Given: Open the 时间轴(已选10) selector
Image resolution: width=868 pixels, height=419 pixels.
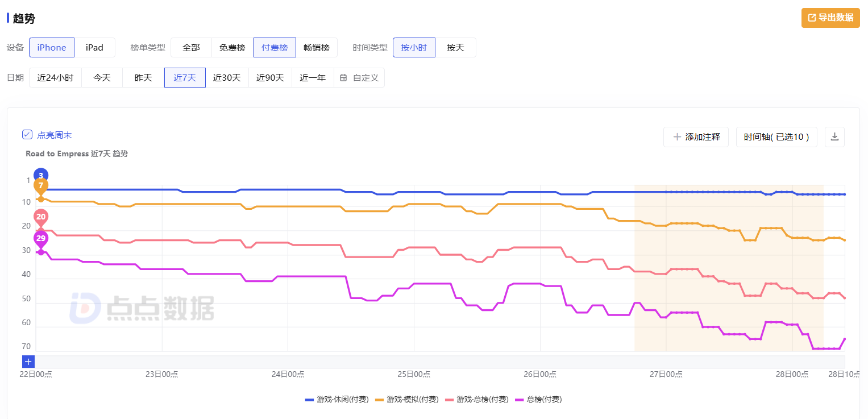Looking at the screenshot, I should click(x=776, y=137).
